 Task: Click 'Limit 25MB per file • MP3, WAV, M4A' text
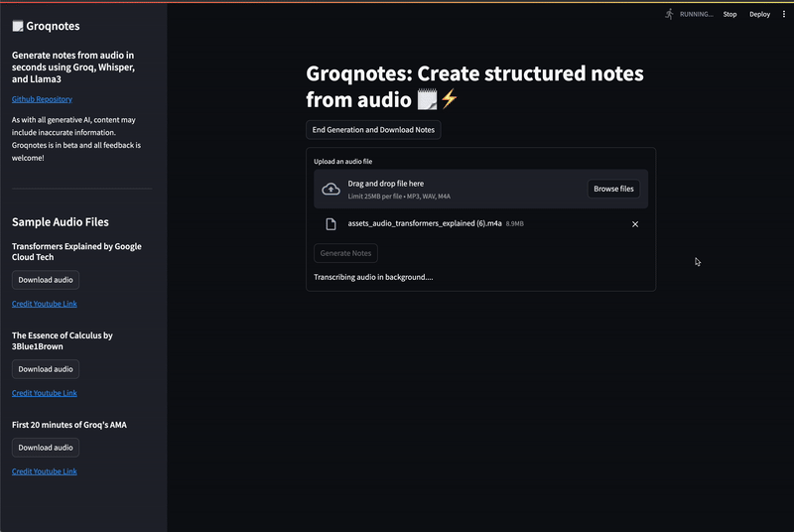click(x=399, y=197)
